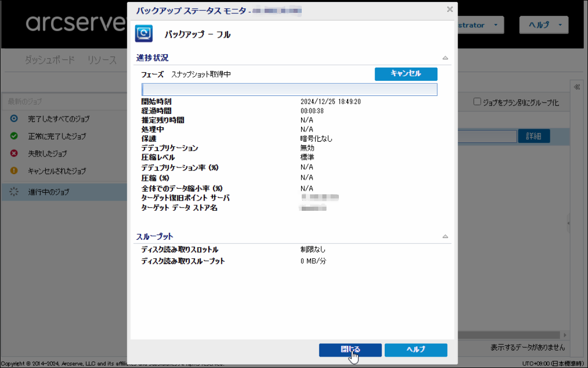Click the red 失敗したジョブ error icon

pos(14,154)
